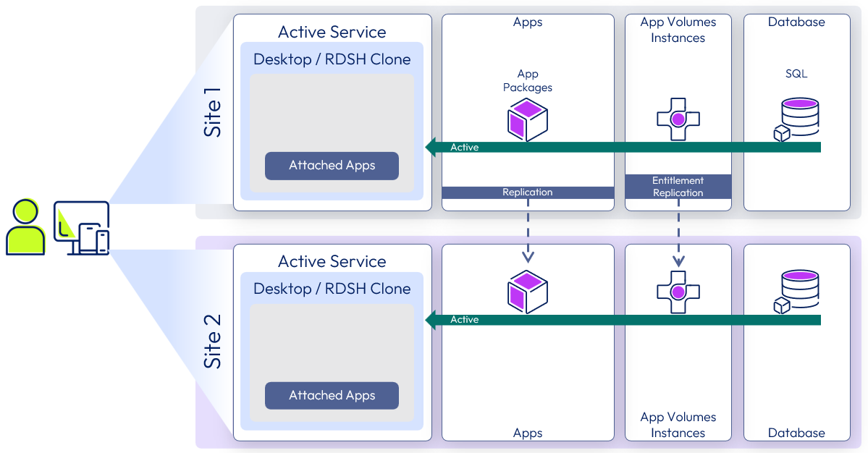The width and height of the screenshot is (868, 453).
Task: Click the computer and mobile devices icon
Action: coord(82,228)
